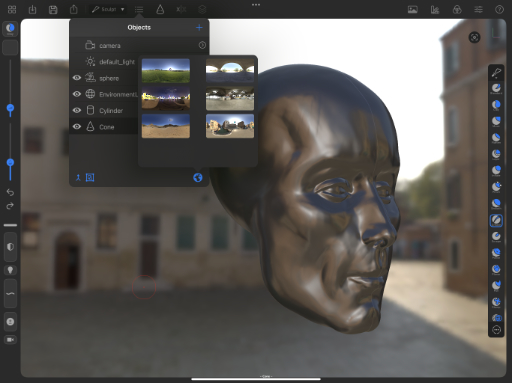This screenshot has height=383, width=512.
Task: Choose the night city lights HDRI thumbnail
Action: 166,98
